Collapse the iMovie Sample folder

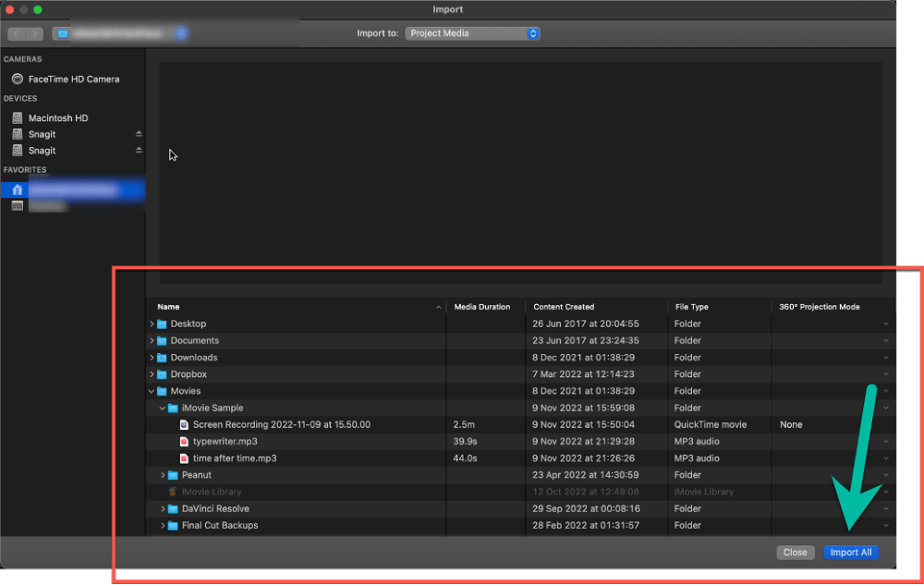pos(162,408)
